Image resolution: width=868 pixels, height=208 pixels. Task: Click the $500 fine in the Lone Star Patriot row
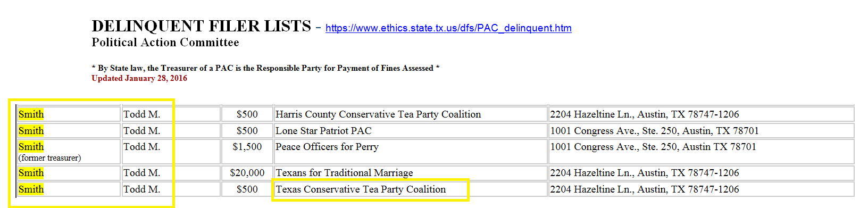(247, 131)
